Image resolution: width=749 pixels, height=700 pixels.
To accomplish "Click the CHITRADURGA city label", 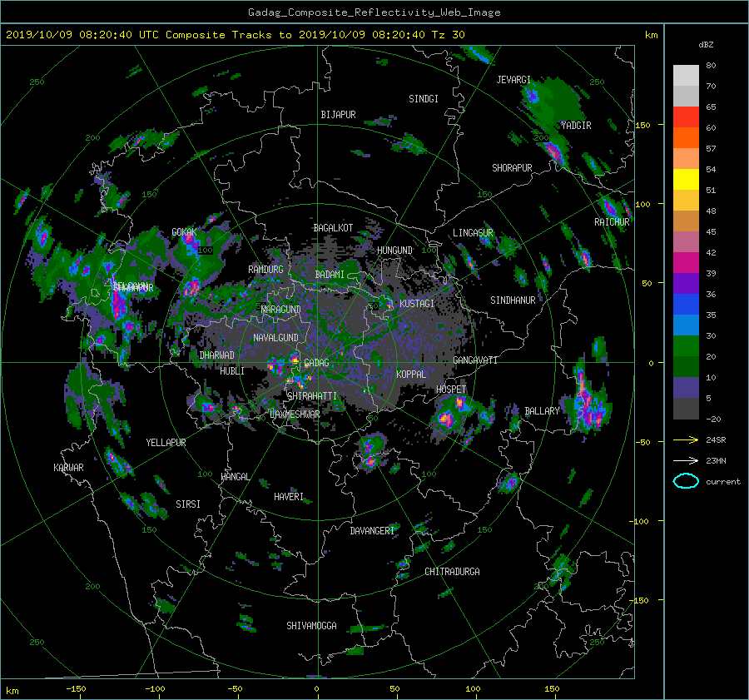I will [453, 572].
